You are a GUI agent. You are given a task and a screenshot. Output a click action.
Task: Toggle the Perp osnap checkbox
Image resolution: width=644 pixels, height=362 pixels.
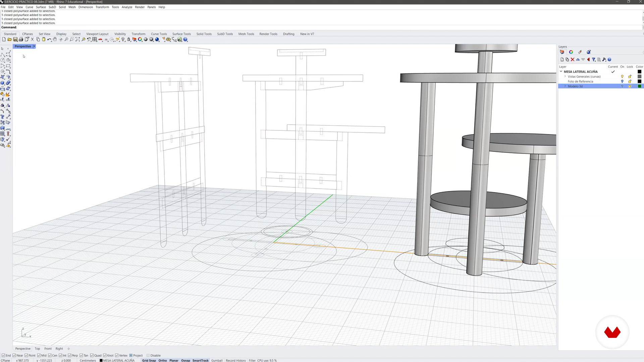[69, 355]
